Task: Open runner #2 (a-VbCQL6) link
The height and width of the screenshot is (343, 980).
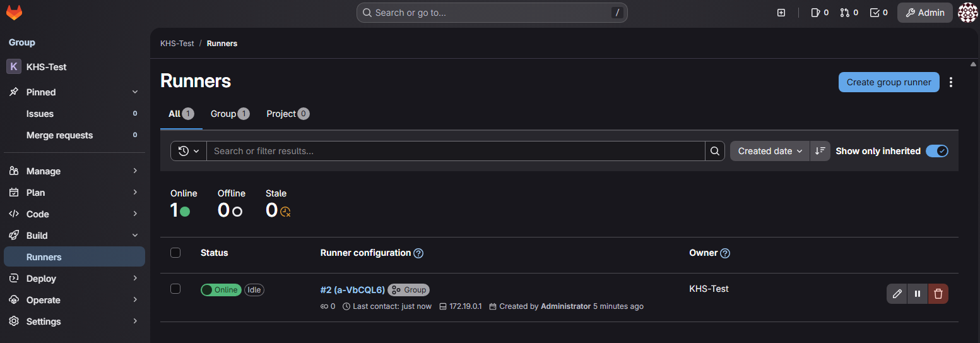Action: [352, 290]
